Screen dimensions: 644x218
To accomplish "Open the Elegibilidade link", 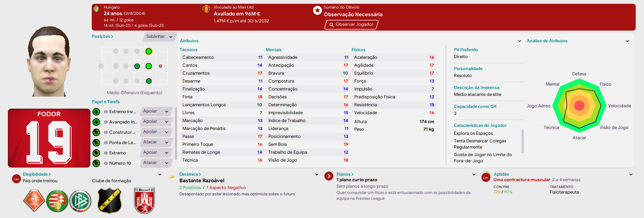I will click(37, 174).
